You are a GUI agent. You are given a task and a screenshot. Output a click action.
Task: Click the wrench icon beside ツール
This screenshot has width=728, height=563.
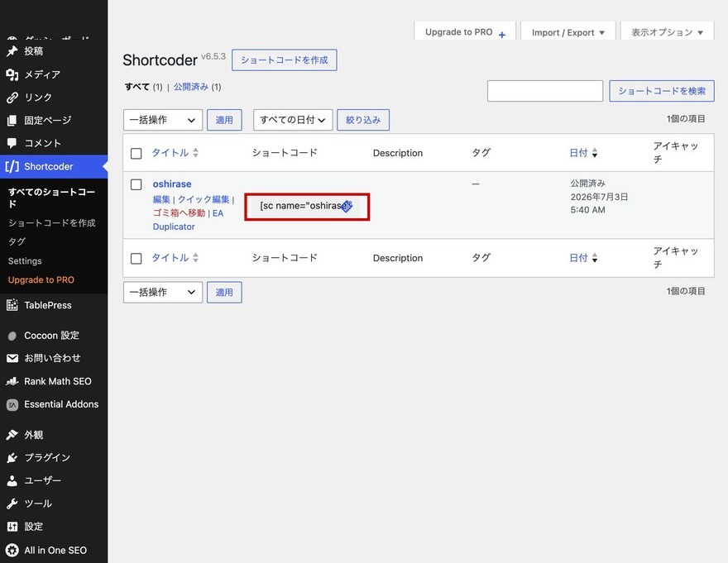tap(12, 503)
